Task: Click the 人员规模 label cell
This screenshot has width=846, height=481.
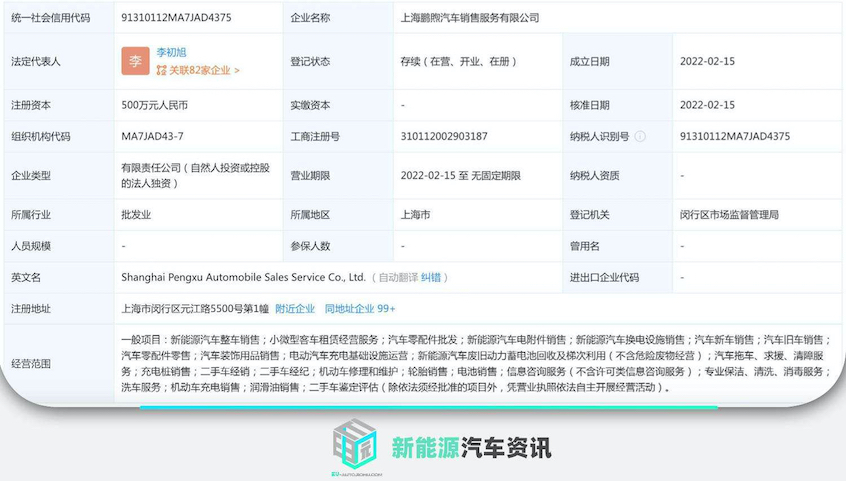Action: [x=59, y=246]
